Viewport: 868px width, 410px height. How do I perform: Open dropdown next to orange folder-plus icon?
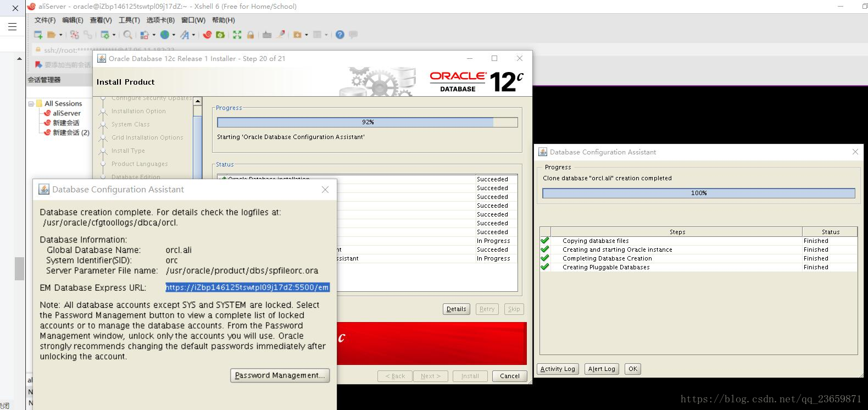pos(307,35)
